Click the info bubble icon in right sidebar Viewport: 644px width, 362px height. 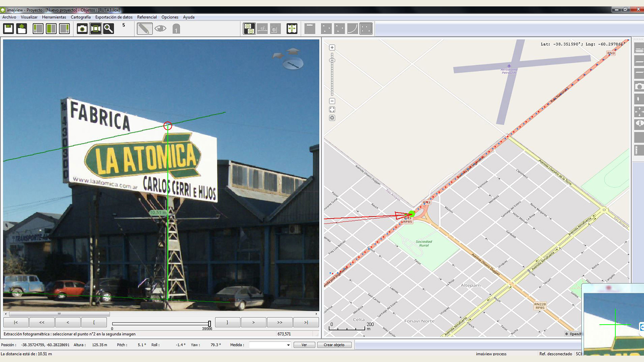coord(639,124)
